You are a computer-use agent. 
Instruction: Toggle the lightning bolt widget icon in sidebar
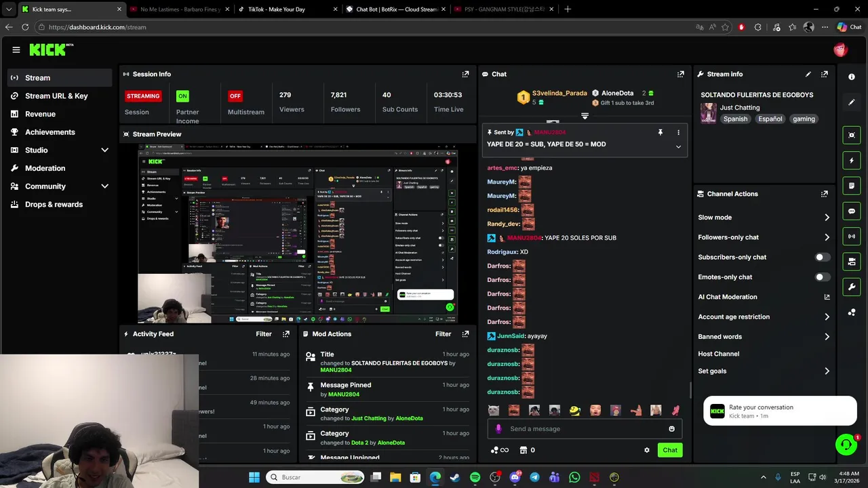click(852, 161)
